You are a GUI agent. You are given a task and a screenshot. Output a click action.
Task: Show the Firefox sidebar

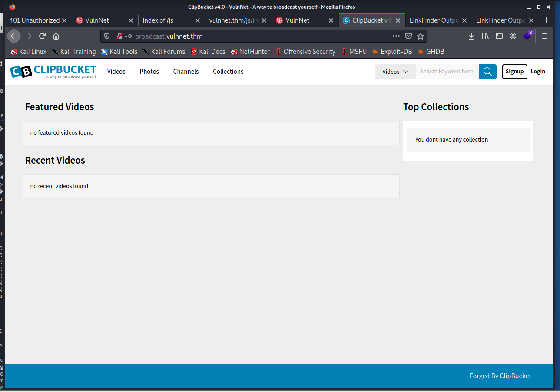pos(499,36)
